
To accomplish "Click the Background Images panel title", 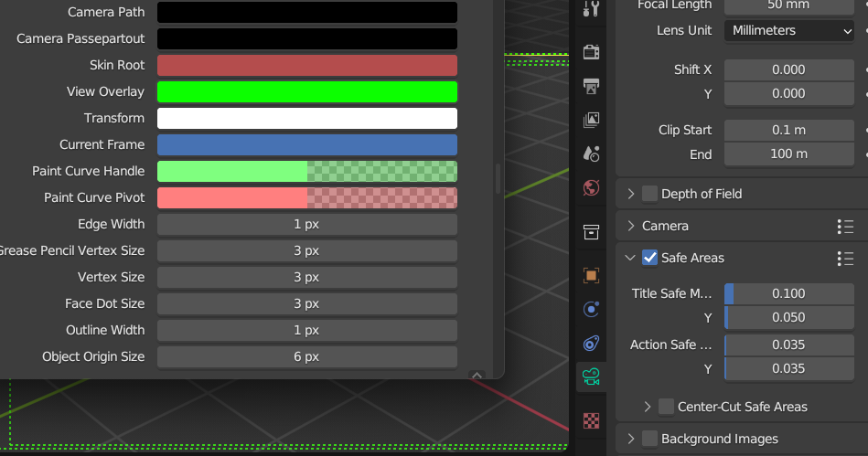I will 720,439.
